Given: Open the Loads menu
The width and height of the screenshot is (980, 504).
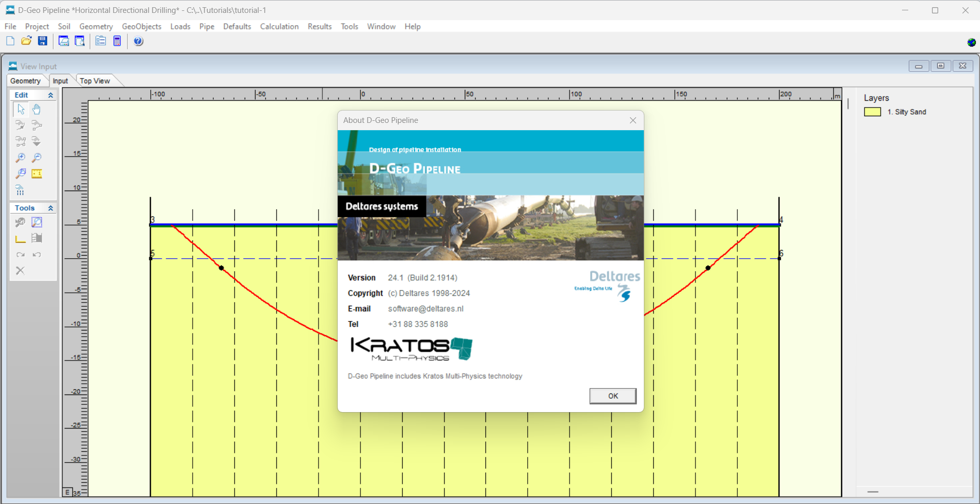Looking at the screenshot, I should coord(180,26).
